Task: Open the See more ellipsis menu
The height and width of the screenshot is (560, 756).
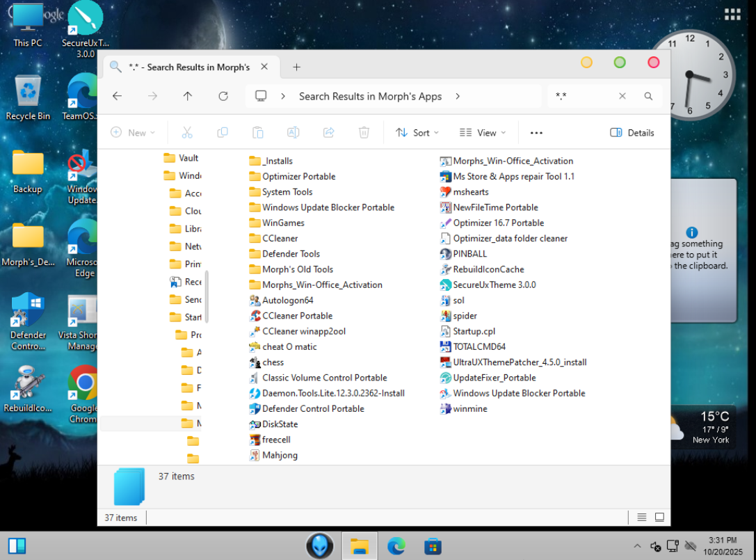Action: coord(536,132)
